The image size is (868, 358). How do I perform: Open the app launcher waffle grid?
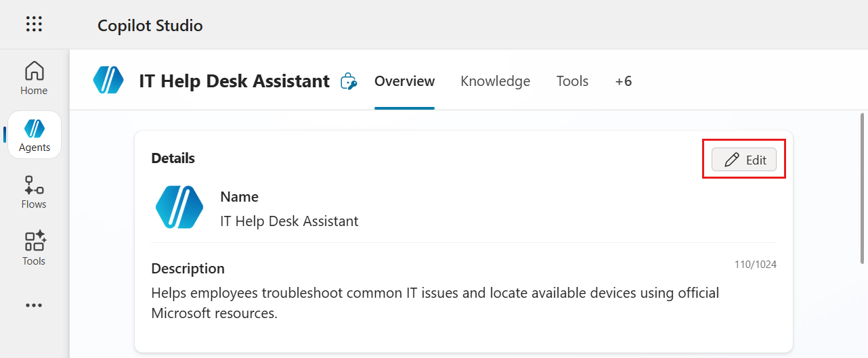click(34, 25)
